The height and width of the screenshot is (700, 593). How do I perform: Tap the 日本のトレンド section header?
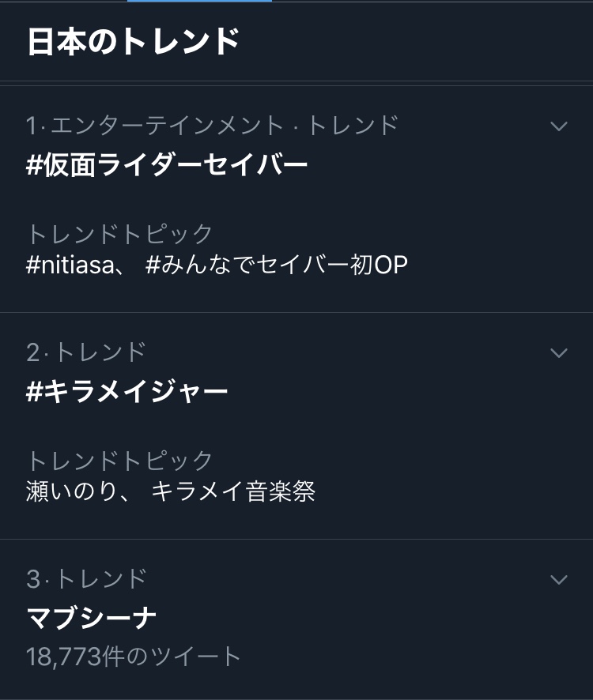(133, 42)
